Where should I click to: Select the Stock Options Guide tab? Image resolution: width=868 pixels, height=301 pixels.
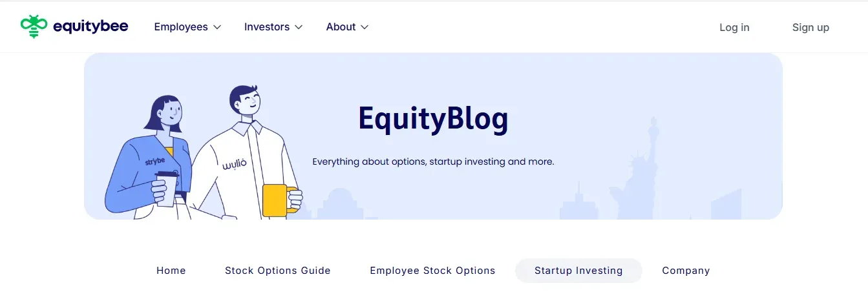point(278,271)
